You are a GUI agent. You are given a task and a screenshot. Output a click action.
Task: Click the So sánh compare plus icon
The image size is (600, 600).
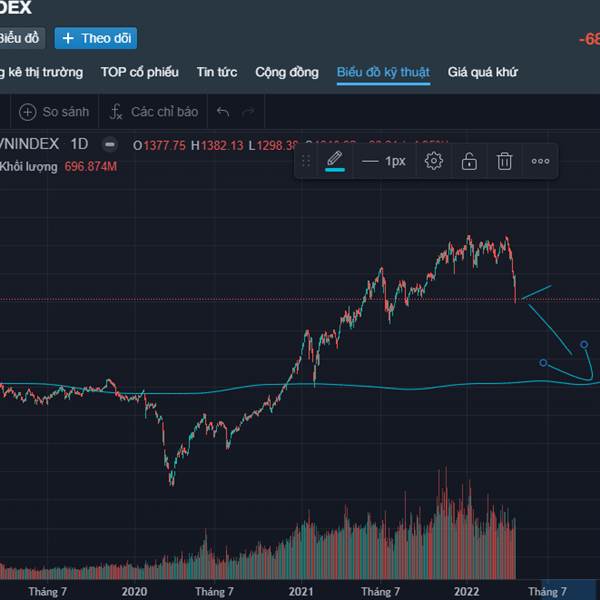click(27, 112)
